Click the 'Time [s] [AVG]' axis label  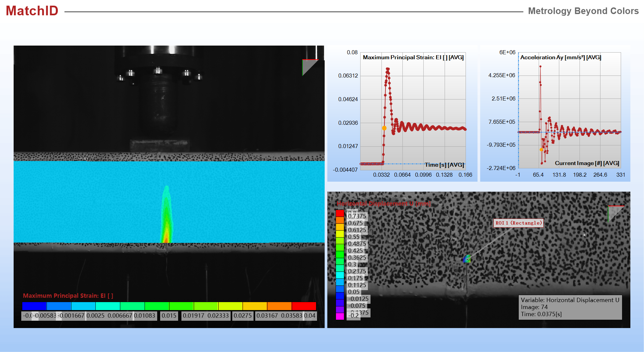coord(444,165)
